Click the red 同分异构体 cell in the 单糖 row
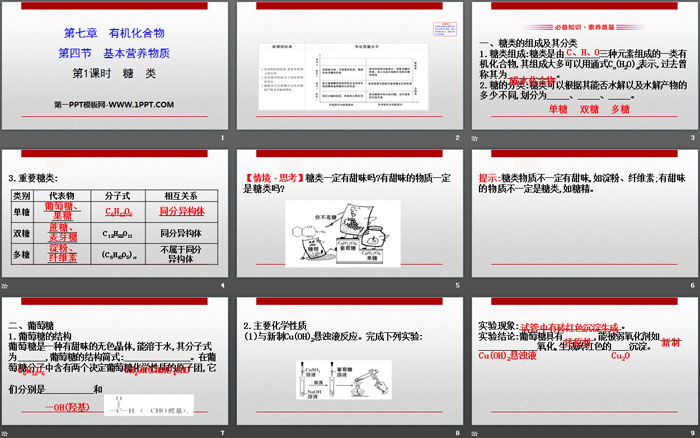700x438 pixels. pos(182,211)
